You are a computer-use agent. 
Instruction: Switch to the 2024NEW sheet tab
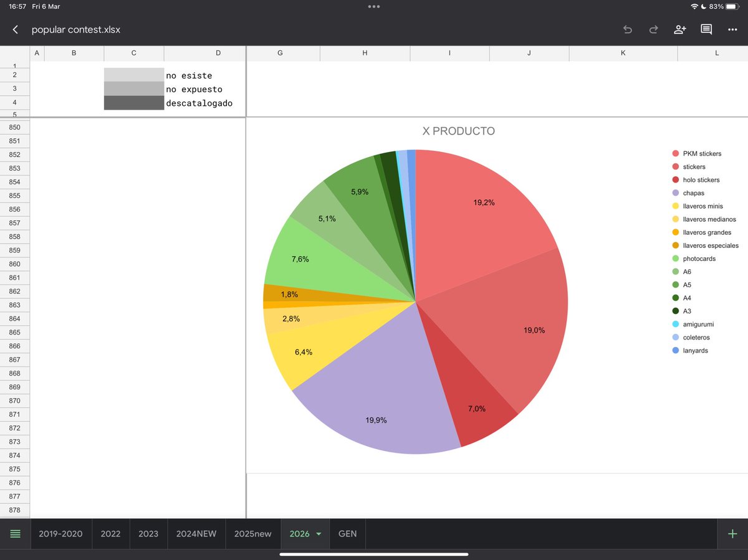[x=196, y=534]
